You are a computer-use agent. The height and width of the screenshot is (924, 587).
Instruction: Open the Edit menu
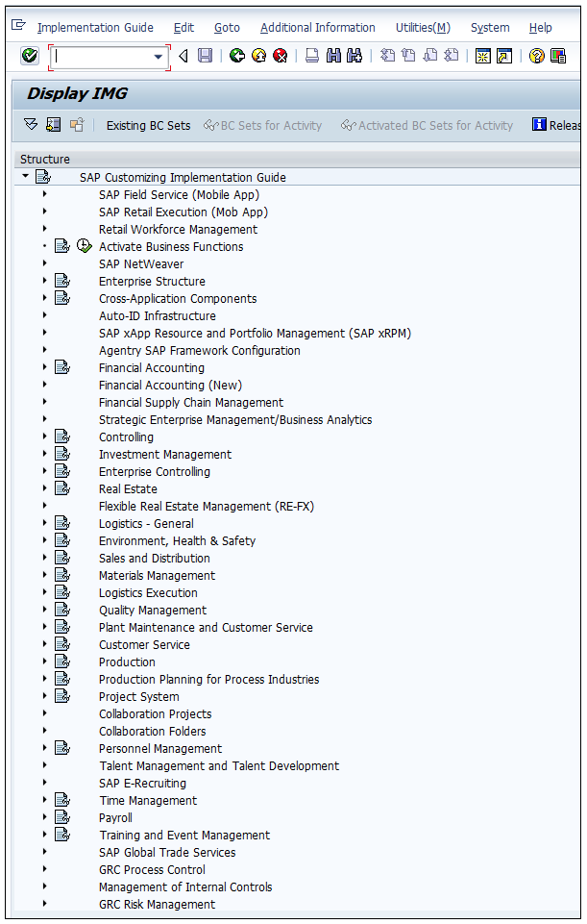tap(183, 28)
